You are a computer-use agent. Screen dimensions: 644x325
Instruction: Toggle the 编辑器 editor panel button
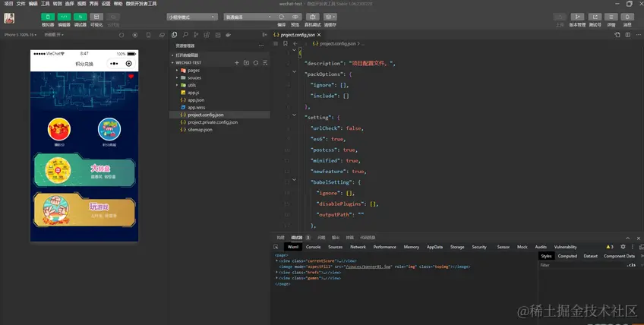[x=64, y=17]
